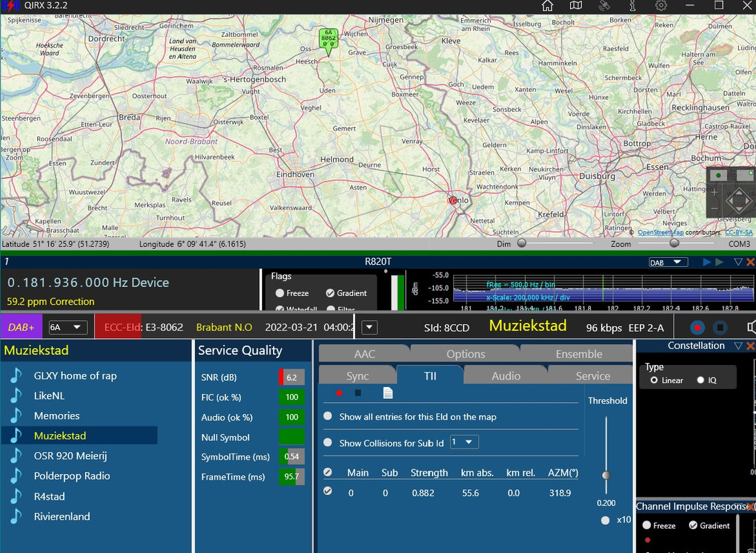Viewport: 756px width, 553px height.
Task: Switch to the Ensemble tab
Action: click(x=578, y=354)
